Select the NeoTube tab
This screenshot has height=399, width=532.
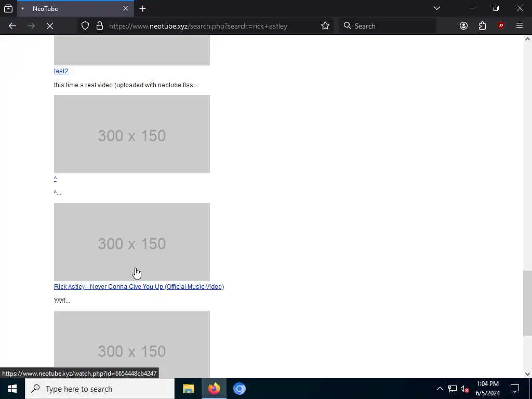75,9
